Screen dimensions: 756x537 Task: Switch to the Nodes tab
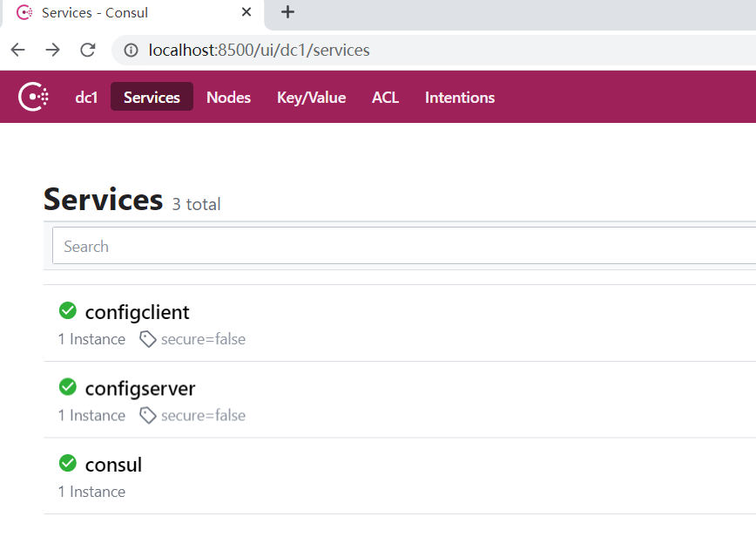tap(228, 97)
